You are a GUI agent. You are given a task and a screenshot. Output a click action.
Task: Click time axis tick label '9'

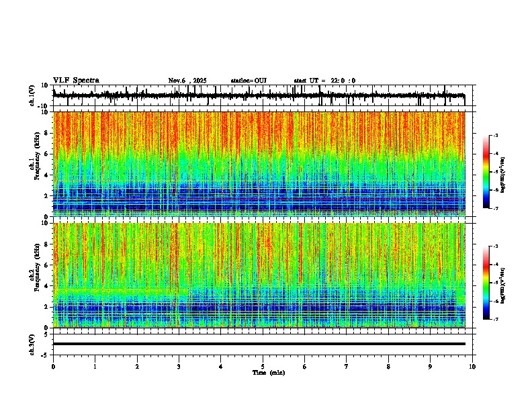(x=430, y=367)
